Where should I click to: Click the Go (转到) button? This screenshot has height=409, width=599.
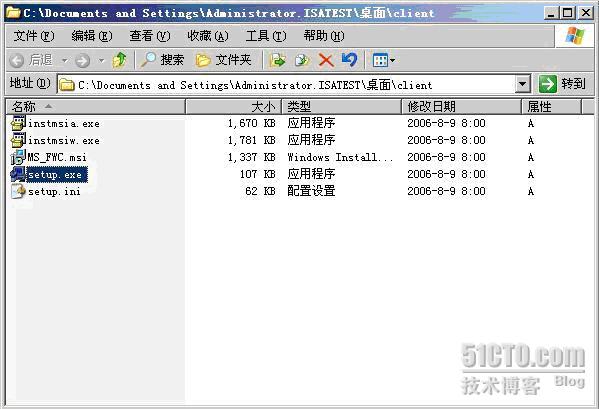562,84
